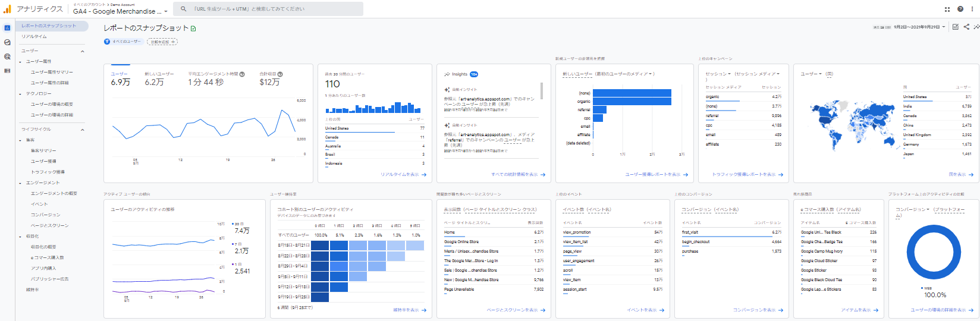Open the customize report edit icon

pos(955,27)
